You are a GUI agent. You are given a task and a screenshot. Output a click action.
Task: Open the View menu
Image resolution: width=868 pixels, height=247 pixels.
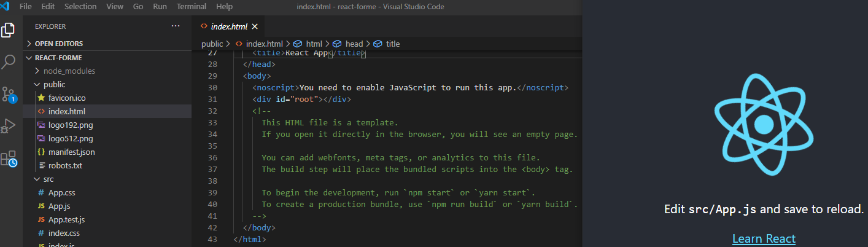[x=115, y=6]
